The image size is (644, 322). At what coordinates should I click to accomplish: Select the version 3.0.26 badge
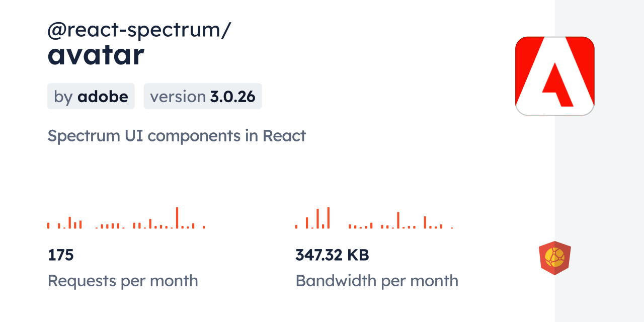[203, 96]
